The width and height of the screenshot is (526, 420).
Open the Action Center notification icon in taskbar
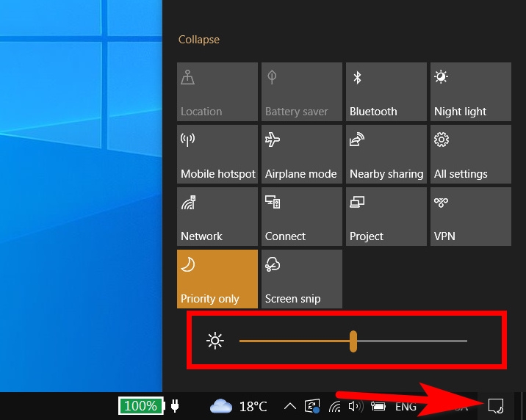tap(495, 406)
